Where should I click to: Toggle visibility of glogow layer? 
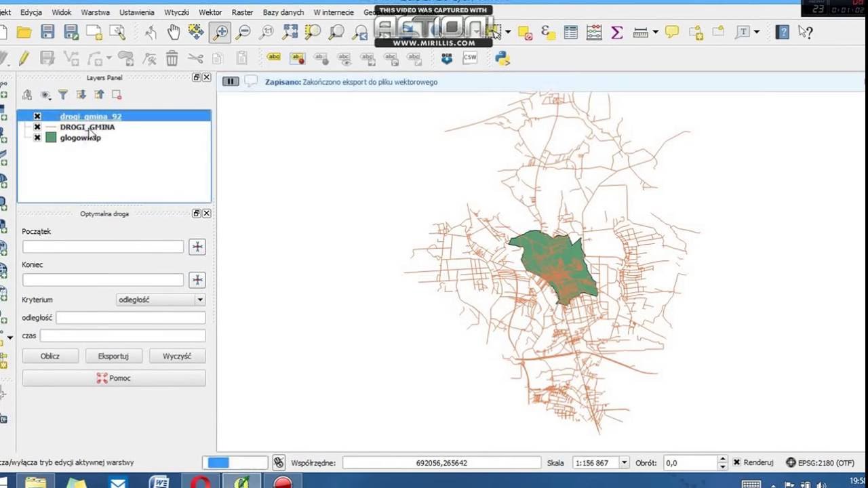37,138
